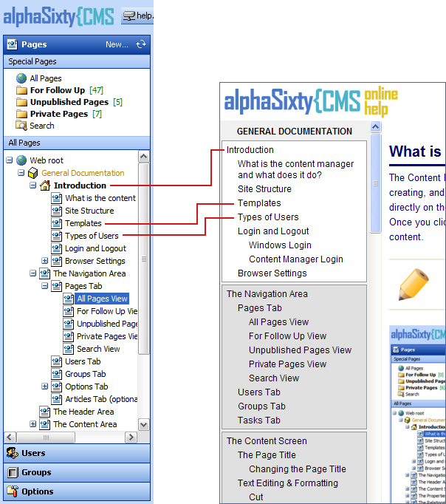446x504 pixels.
Task: Expand the Options Tab tree node
Action: pos(44,386)
